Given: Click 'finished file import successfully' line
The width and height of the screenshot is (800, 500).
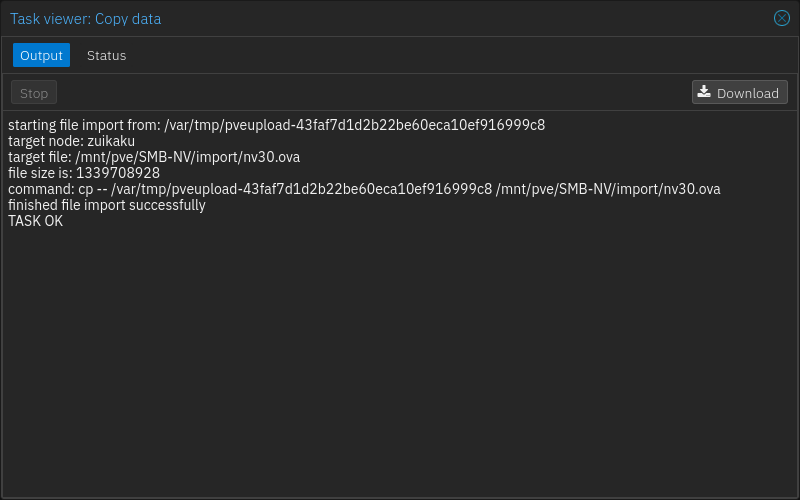Looking at the screenshot, I should pos(106,205).
